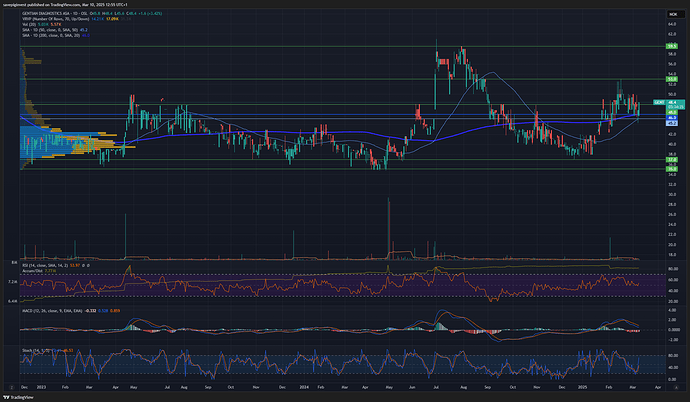The image size is (690, 402).
Task: Select the MACD indicator legend
Action: pyautogui.click(x=71, y=311)
